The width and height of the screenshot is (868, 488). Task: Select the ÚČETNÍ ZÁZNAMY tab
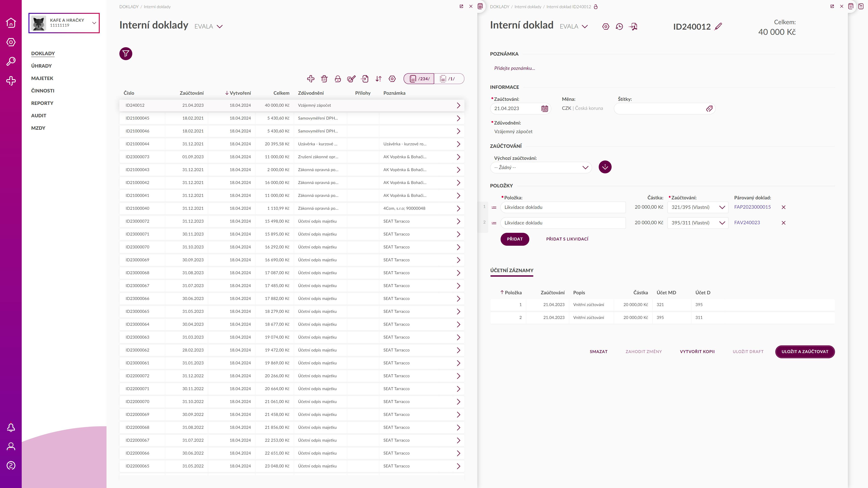[511, 270]
